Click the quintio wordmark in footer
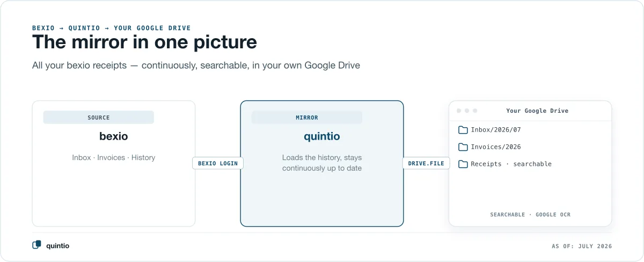Viewport: 644px width, 262px height. [57, 246]
